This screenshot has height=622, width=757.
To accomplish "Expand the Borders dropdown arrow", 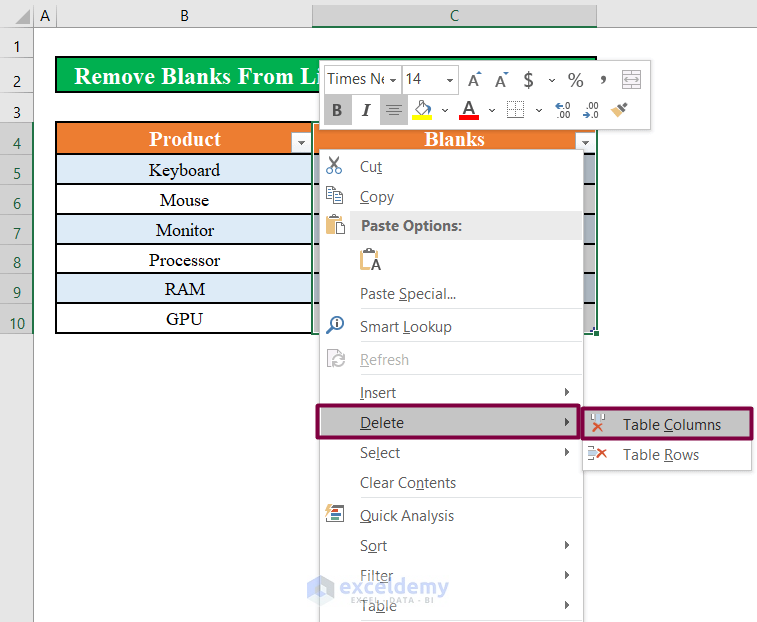I will [538, 111].
